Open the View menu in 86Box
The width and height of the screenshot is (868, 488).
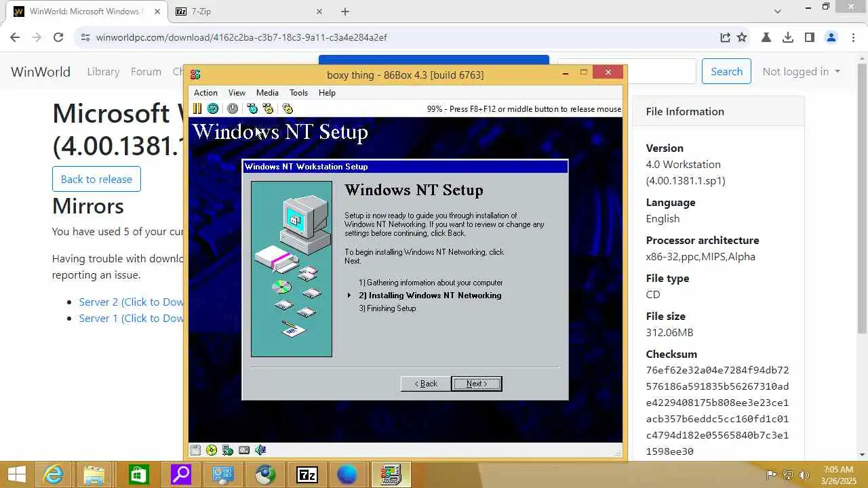click(x=237, y=93)
